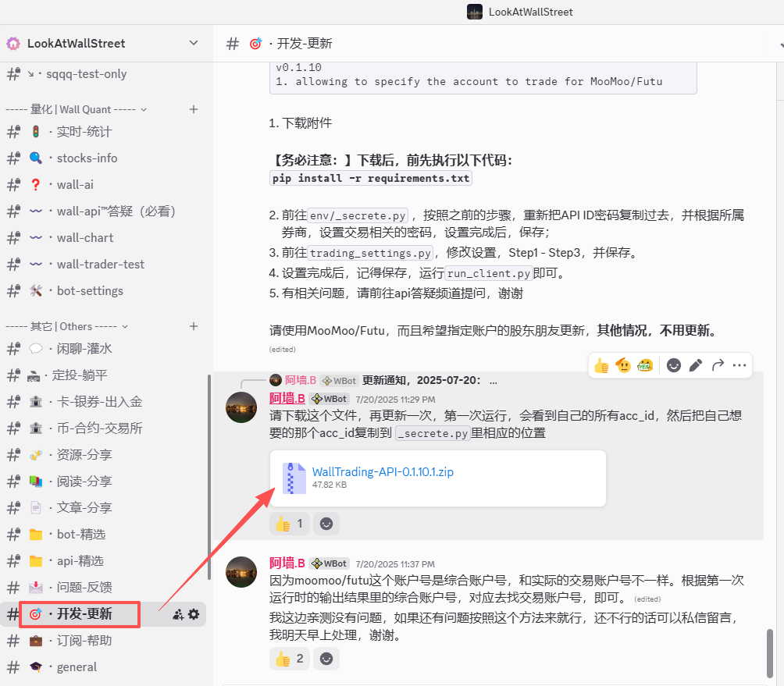This screenshot has height=686, width=784.
Task: Open the three-dot More message options
Action: coord(739,365)
